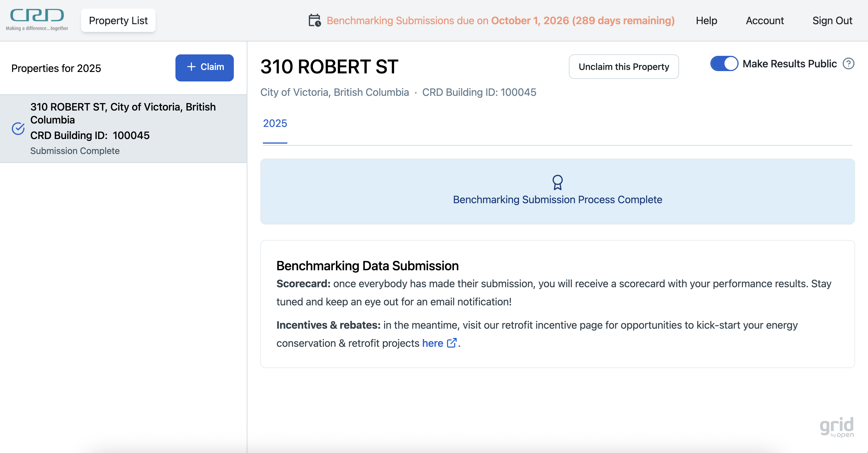This screenshot has height=453, width=868.
Task: Click the CRD logo in header
Action: click(37, 20)
